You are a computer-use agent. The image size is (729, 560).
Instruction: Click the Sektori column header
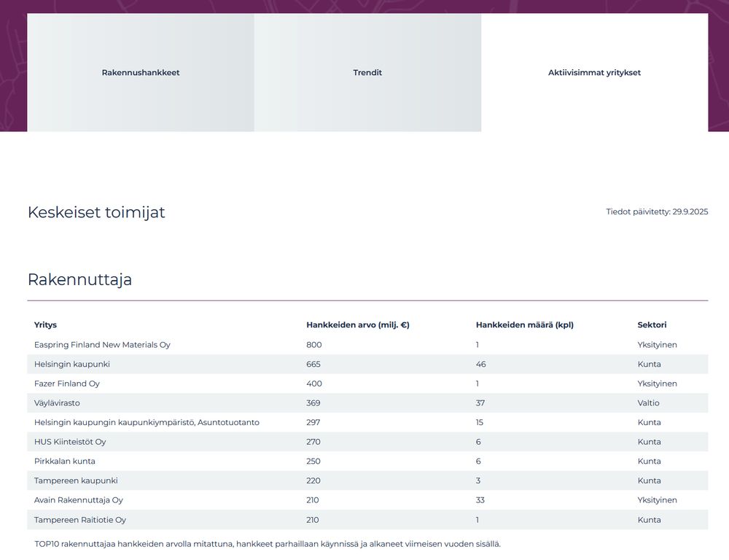[652, 324]
